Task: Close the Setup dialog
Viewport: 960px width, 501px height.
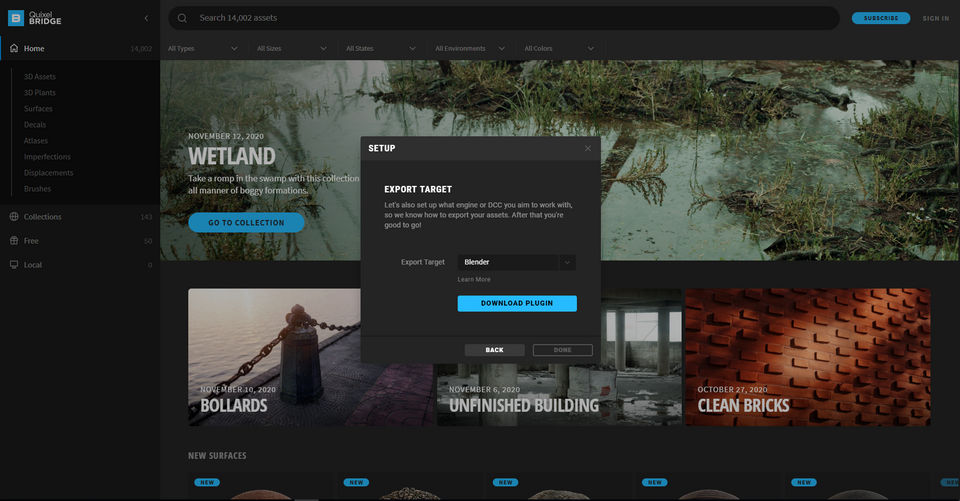Action: (588, 148)
